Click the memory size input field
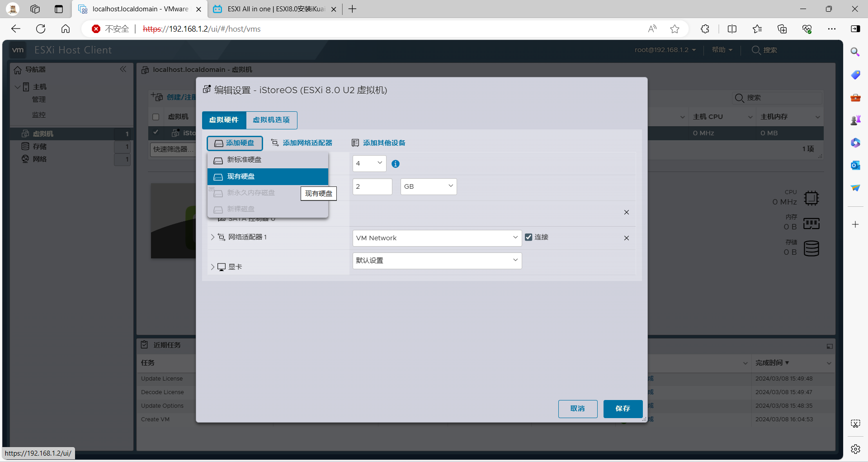This screenshot has width=868, height=462. pos(372,186)
